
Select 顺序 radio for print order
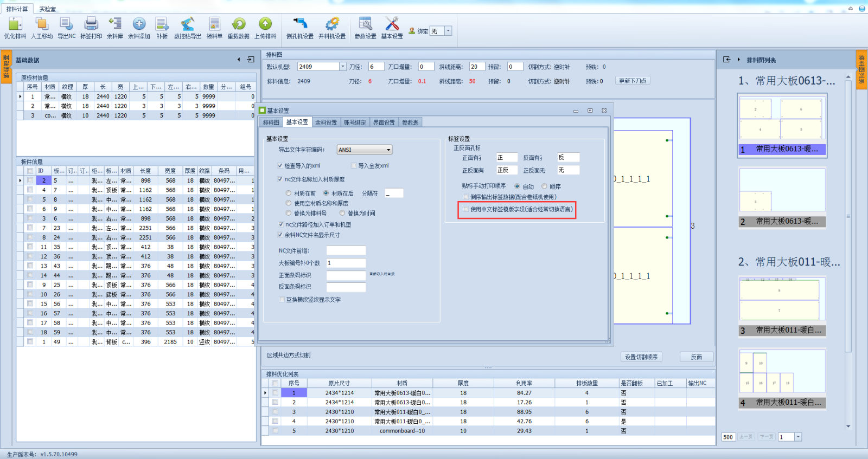pyautogui.click(x=544, y=186)
